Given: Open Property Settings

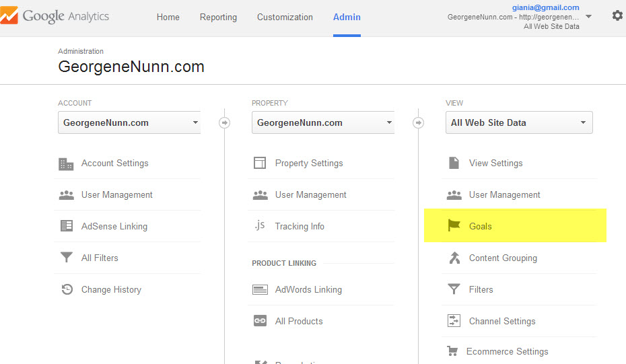Looking at the screenshot, I should pos(309,163).
